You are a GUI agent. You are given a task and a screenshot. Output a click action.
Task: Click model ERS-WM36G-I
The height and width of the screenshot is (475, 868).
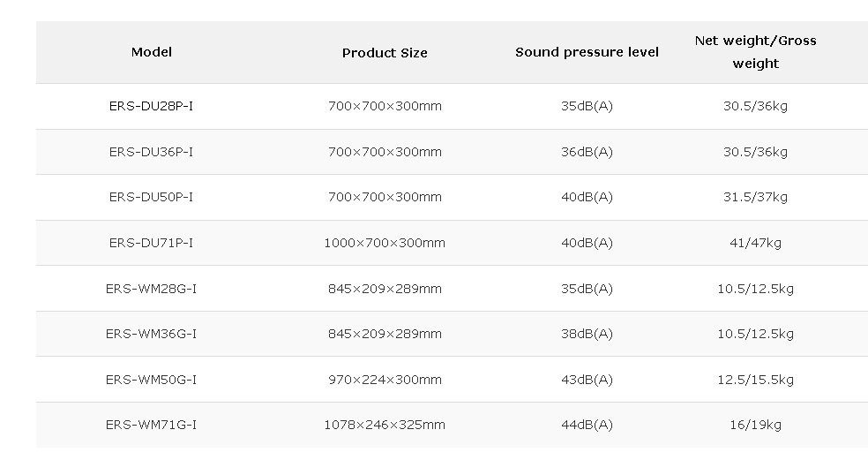[151, 334]
